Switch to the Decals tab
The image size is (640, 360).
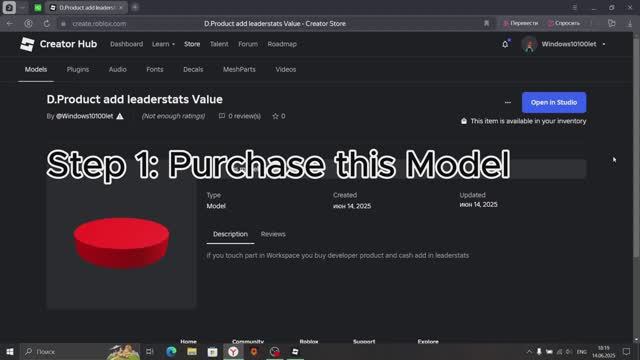pos(193,69)
